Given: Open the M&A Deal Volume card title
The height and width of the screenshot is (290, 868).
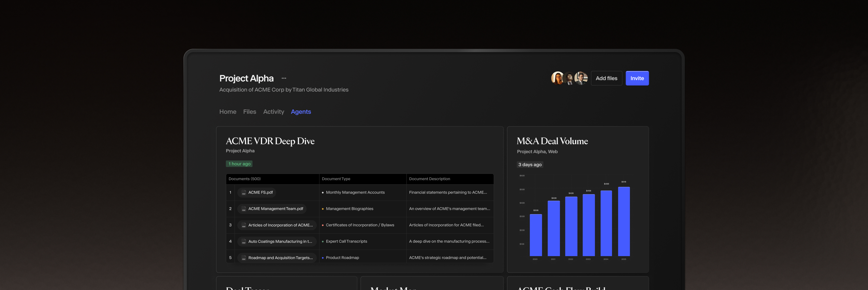Looking at the screenshot, I should (553, 141).
